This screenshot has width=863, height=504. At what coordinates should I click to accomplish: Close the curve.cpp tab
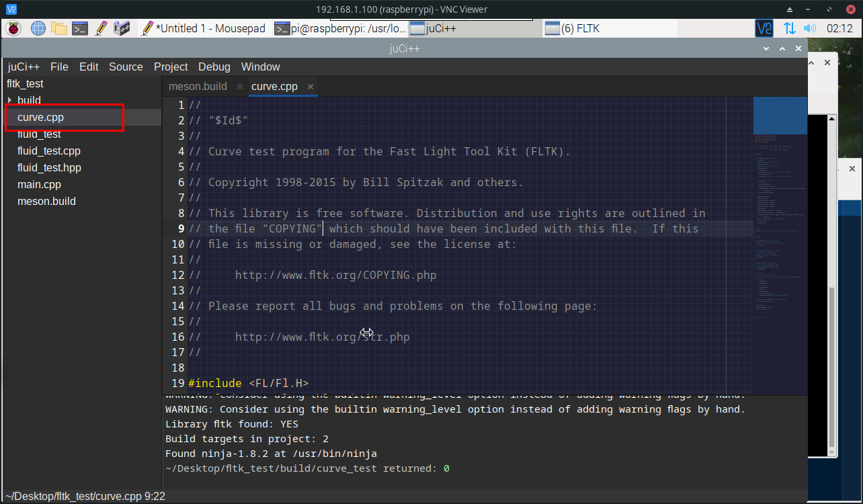pyautogui.click(x=311, y=87)
